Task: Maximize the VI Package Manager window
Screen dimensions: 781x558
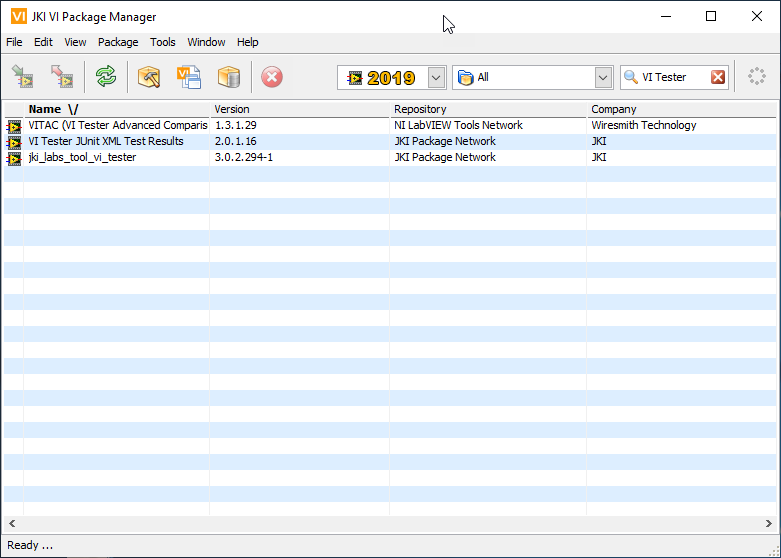Action: (711, 16)
